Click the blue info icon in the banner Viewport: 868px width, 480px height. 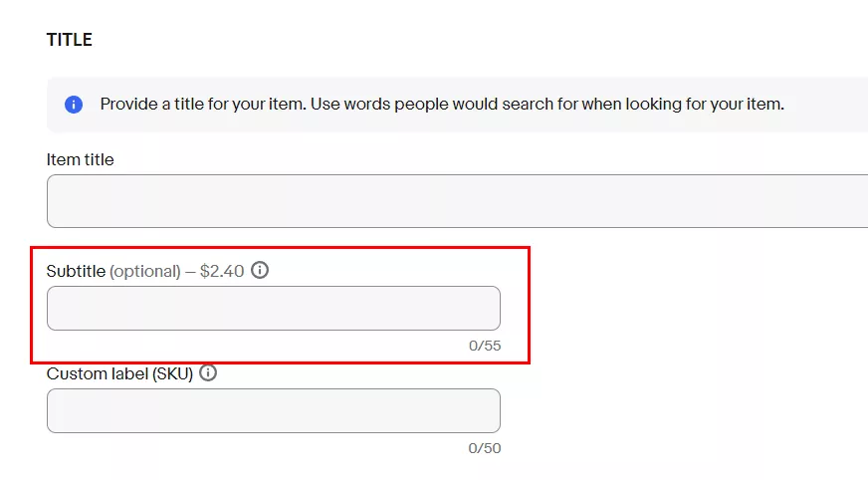click(74, 105)
